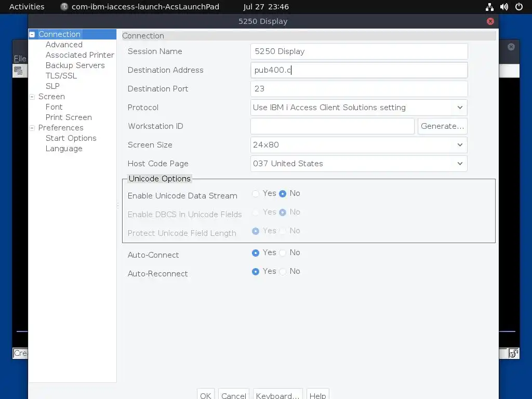Viewport: 532px width, 399px height.
Task: Open TLS/SSL settings
Action: [61, 76]
